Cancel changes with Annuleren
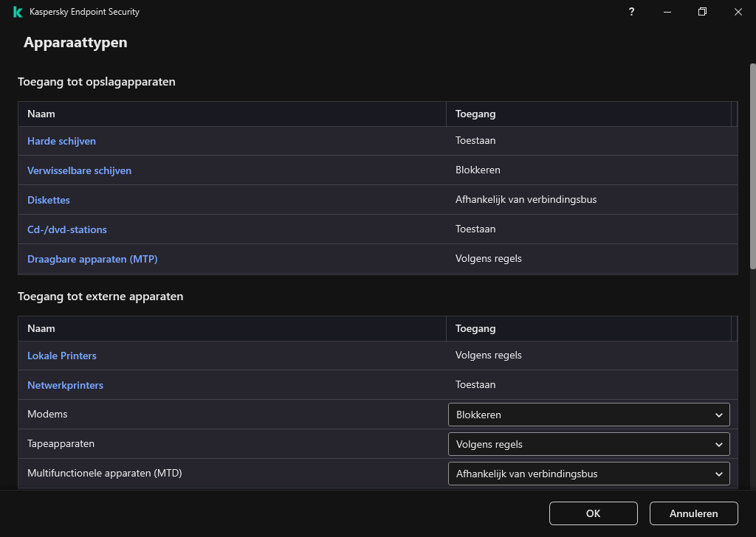This screenshot has width=756, height=537. click(x=693, y=513)
